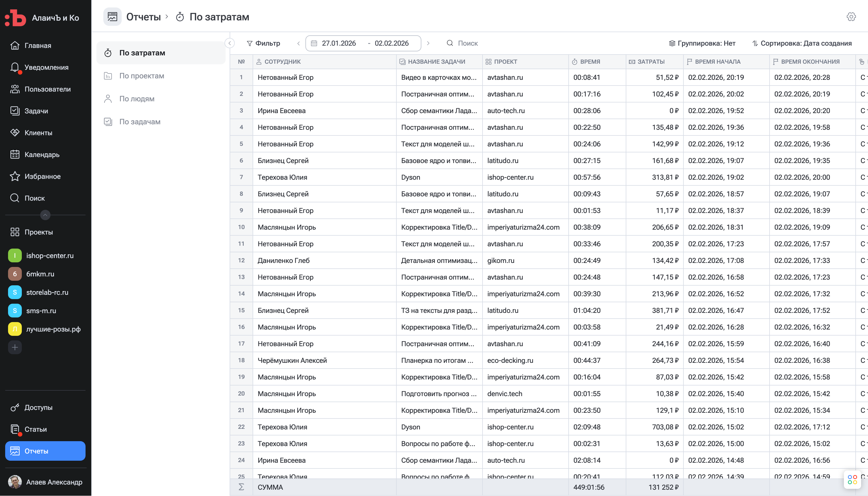
Task: Open Группировка: Нет dropdown
Action: click(702, 43)
